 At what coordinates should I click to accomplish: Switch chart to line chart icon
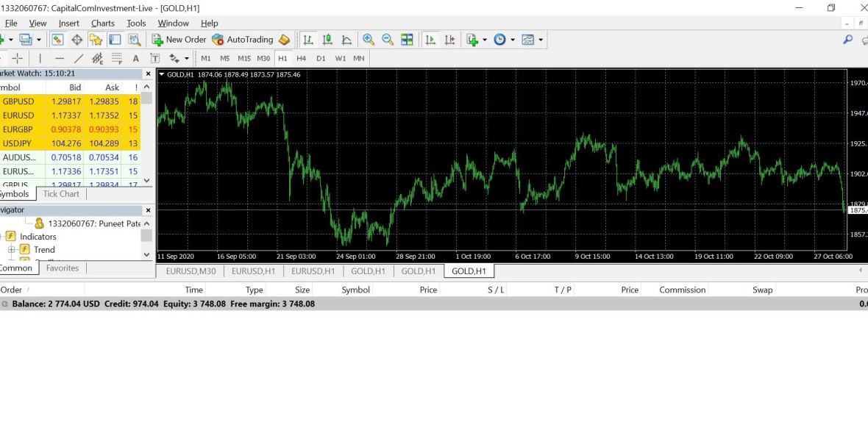(x=346, y=39)
